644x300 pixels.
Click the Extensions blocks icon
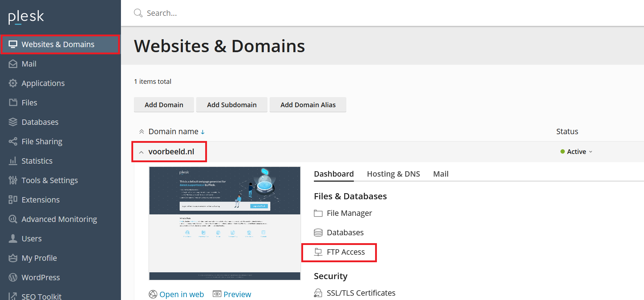pyautogui.click(x=13, y=200)
